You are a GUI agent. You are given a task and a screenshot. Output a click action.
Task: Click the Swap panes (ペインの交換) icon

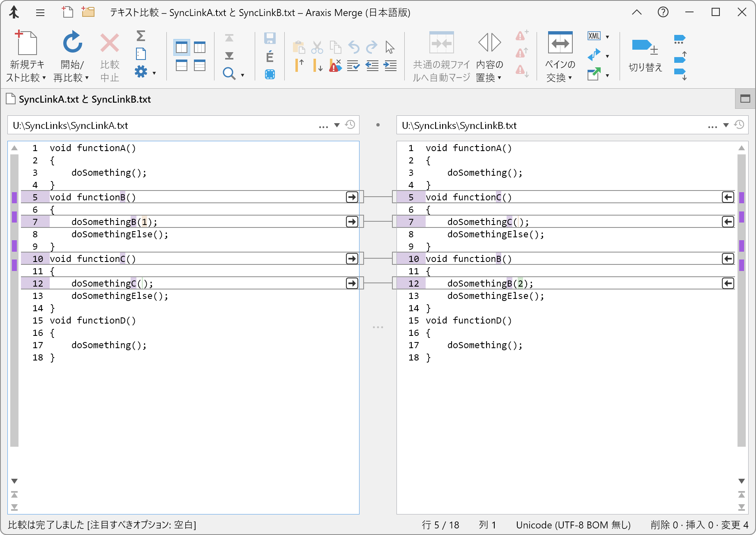(x=560, y=43)
